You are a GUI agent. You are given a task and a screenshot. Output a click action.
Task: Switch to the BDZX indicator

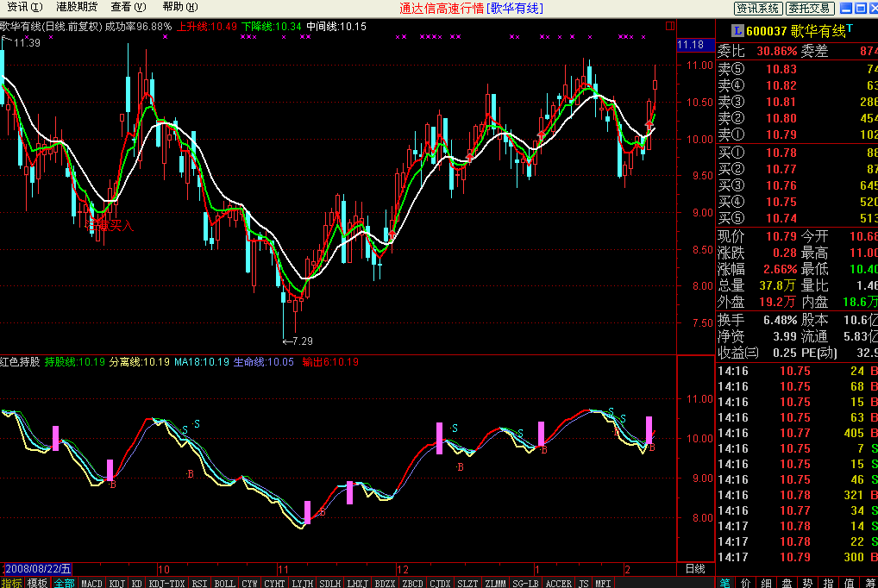385,584
